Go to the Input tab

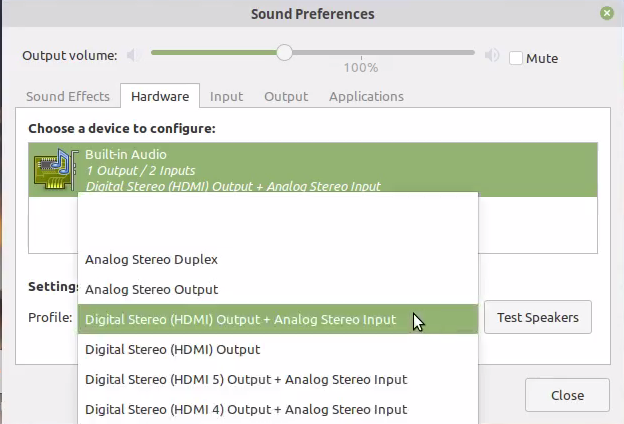tap(226, 97)
